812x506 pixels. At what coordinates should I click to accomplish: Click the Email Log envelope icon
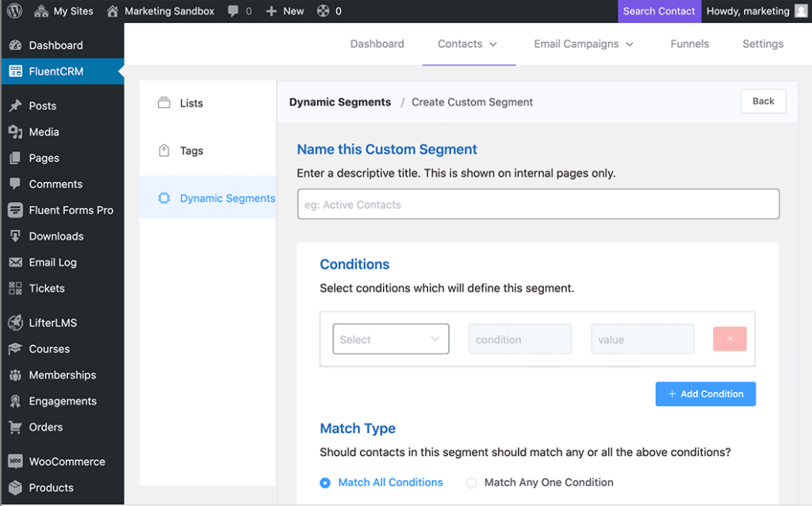[x=16, y=262]
